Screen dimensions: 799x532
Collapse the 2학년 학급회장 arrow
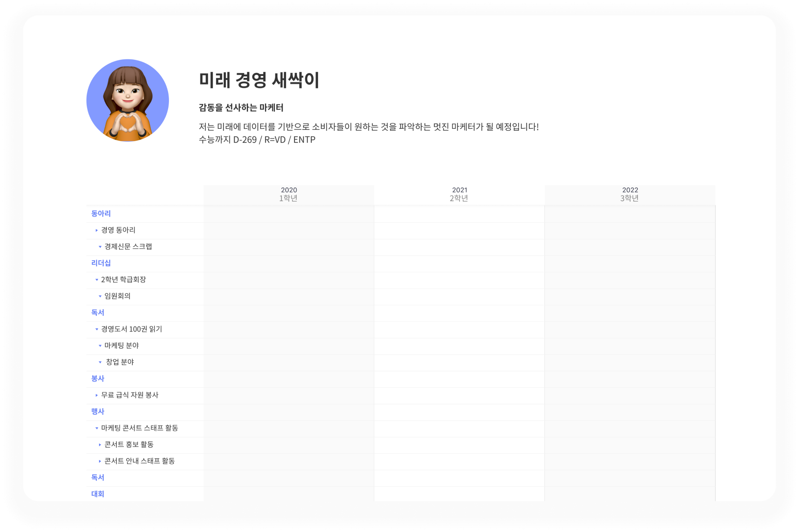(x=96, y=280)
